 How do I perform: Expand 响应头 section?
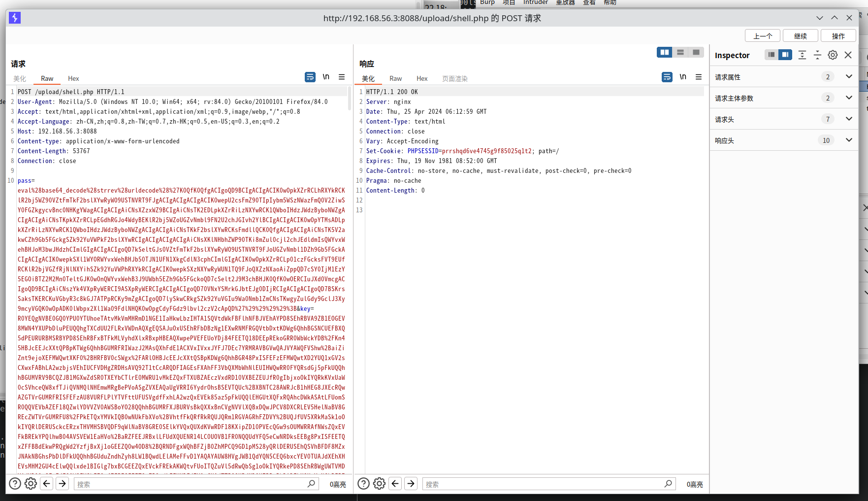tap(849, 140)
